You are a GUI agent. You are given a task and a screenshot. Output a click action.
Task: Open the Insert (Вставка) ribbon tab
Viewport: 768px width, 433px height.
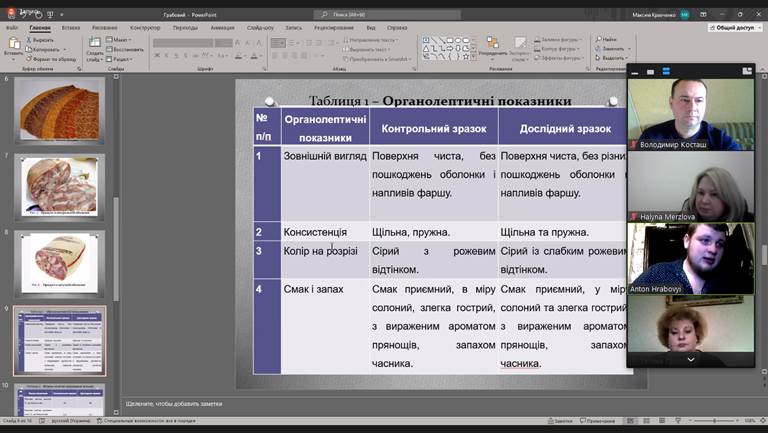pyautogui.click(x=71, y=28)
